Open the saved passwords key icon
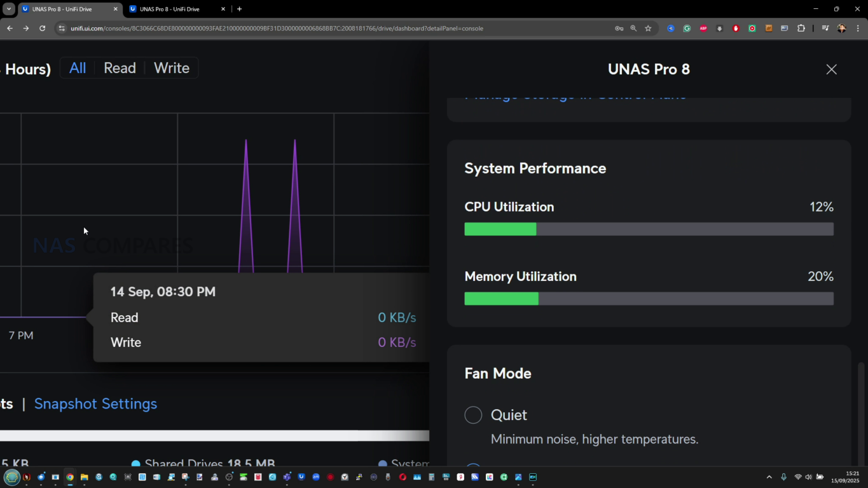The image size is (868, 488). click(x=619, y=29)
